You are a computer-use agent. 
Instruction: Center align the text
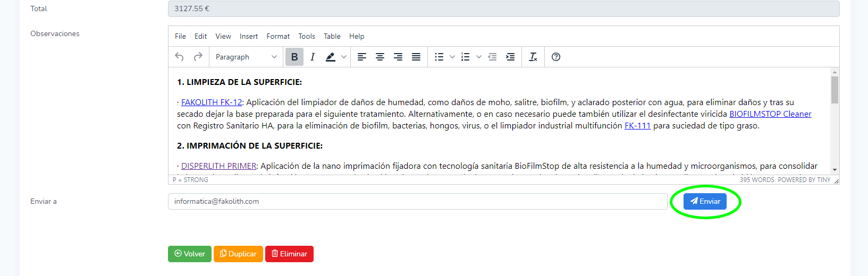tap(380, 57)
